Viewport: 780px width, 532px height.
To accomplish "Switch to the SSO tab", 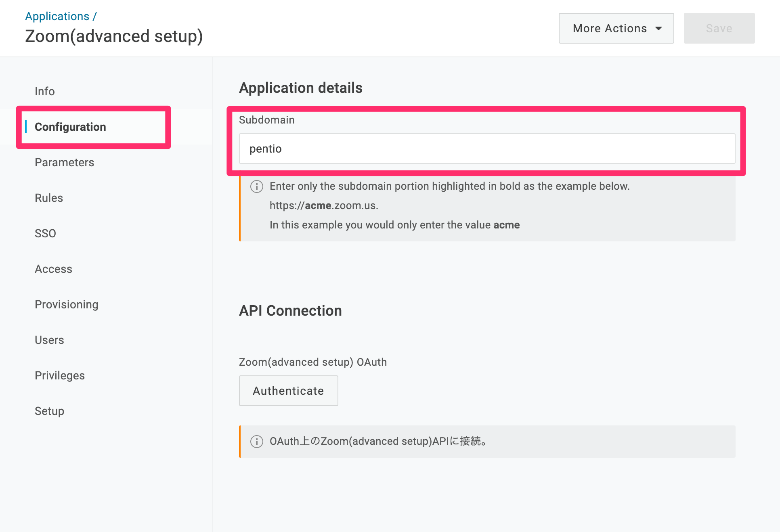I will coord(45,233).
